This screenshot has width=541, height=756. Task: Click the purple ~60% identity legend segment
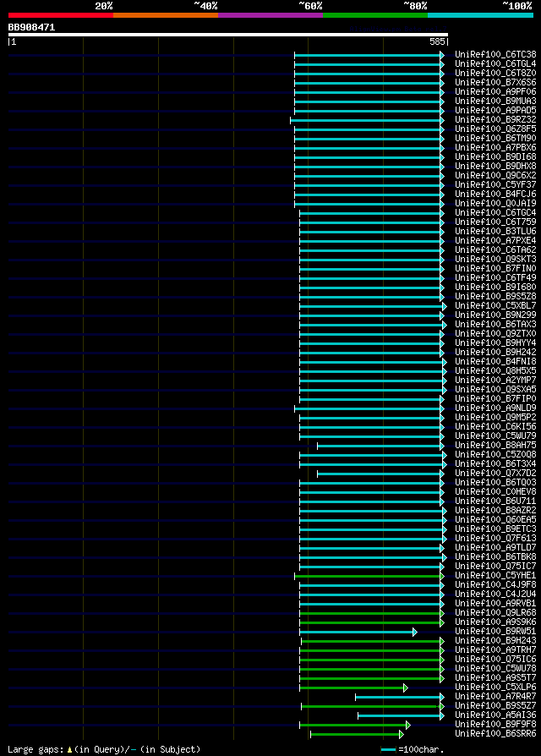pyautogui.click(x=270, y=15)
